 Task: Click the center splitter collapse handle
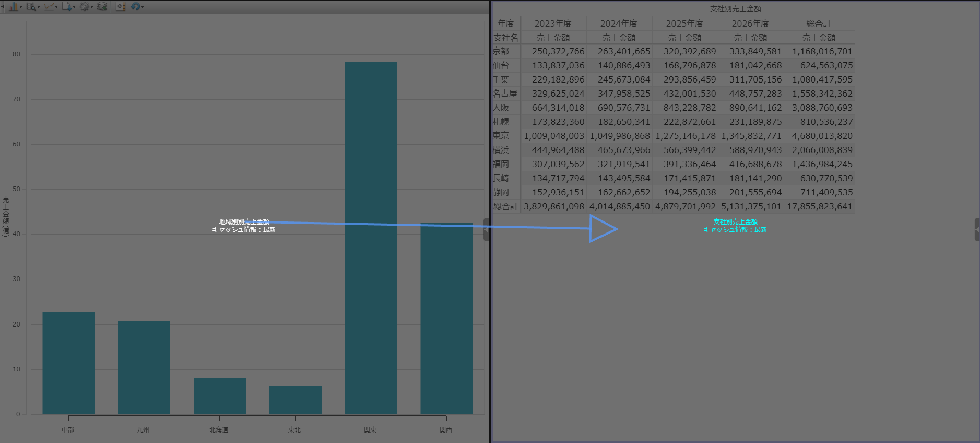486,229
